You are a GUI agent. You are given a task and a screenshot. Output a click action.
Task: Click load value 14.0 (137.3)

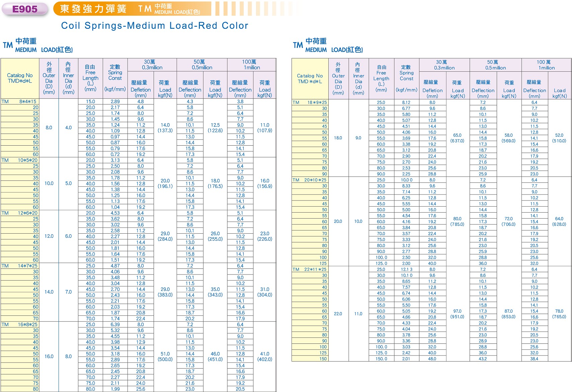165,128
